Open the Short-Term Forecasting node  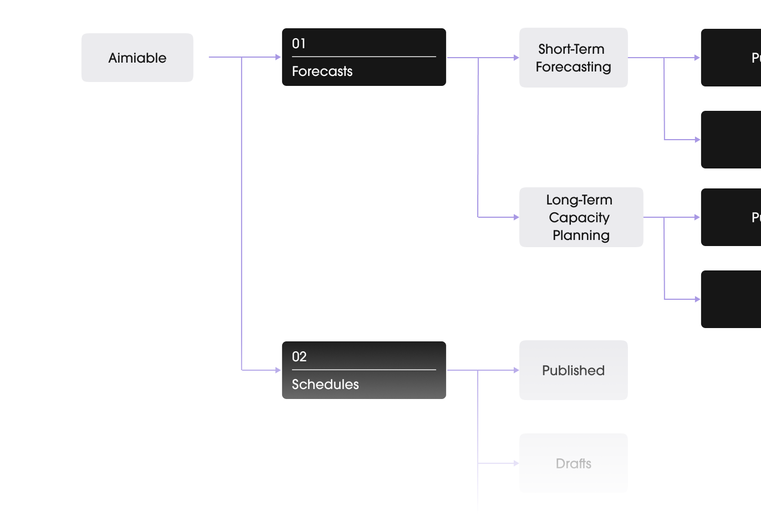(573, 58)
